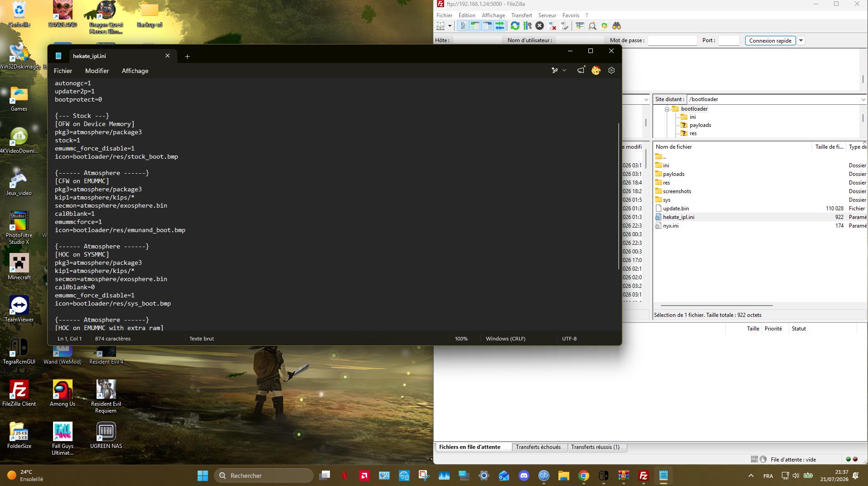Open Netflix from the taskbar
Viewport: 868px width, 486px height.
click(x=344, y=476)
